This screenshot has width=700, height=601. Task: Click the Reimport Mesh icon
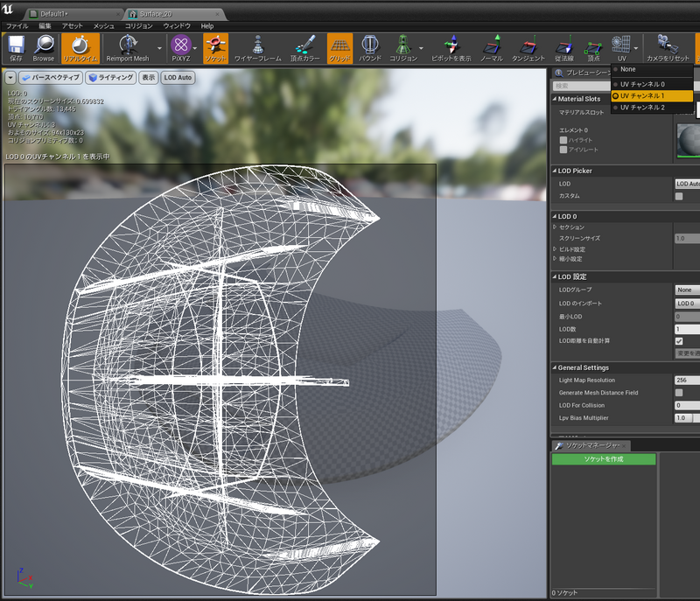pos(128,48)
